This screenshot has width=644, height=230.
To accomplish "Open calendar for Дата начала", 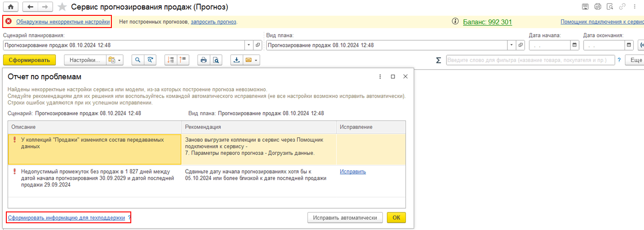I will (575, 45).
